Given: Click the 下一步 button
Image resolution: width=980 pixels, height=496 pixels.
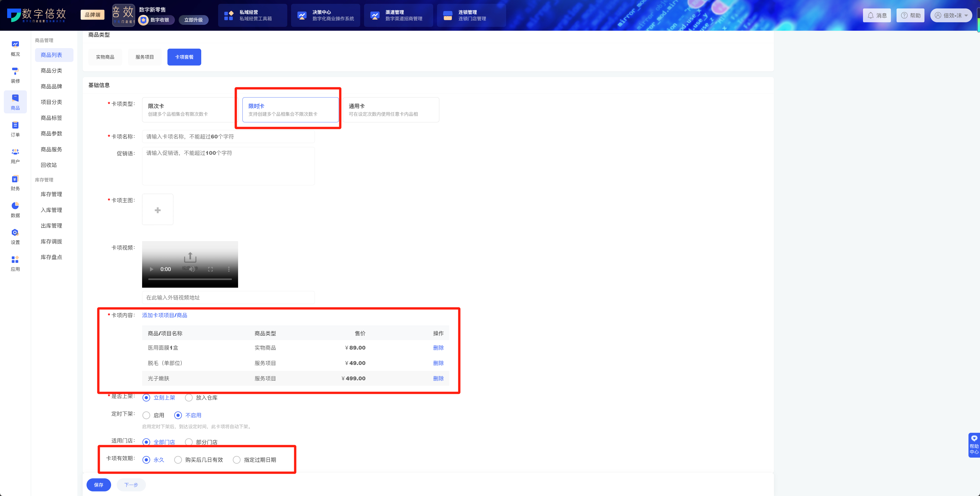Looking at the screenshot, I should point(131,484).
